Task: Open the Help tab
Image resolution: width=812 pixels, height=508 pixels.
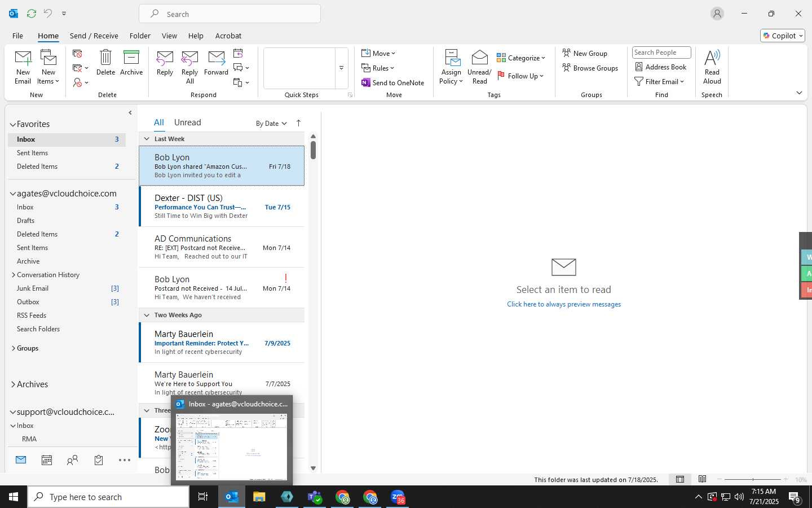Action: click(196, 36)
